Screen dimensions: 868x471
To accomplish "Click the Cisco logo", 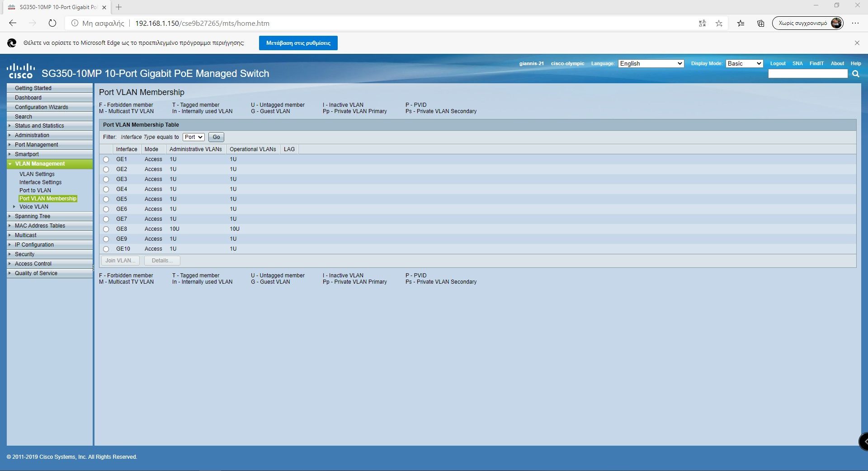I will pos(20,71).
